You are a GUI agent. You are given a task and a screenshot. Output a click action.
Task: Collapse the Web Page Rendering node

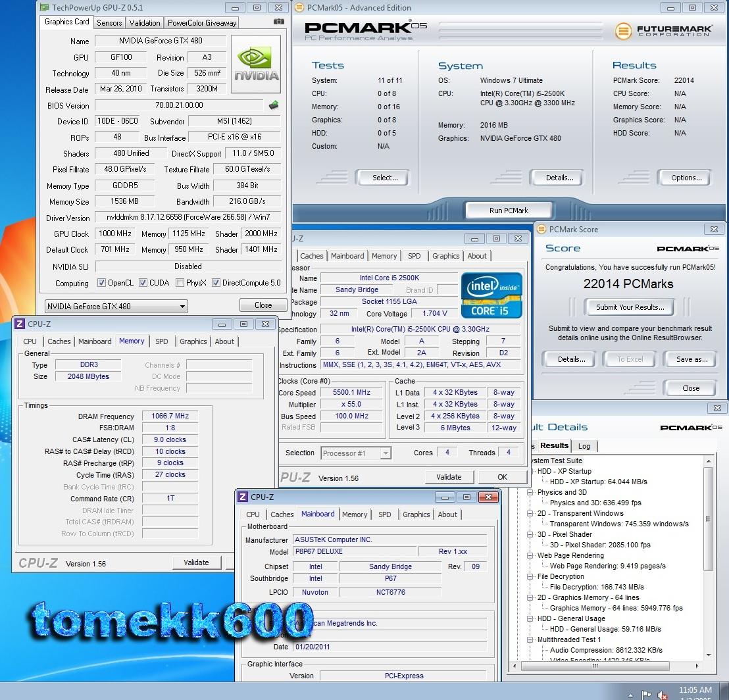(x=530, y=555)
